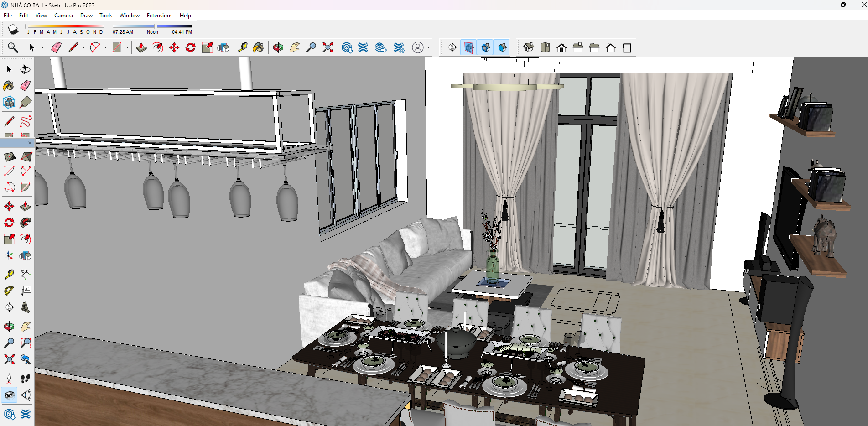Choose the Dimensions tool in the left palette
Image resolution: width=868 pixels, height=426 pixels.
26,274
